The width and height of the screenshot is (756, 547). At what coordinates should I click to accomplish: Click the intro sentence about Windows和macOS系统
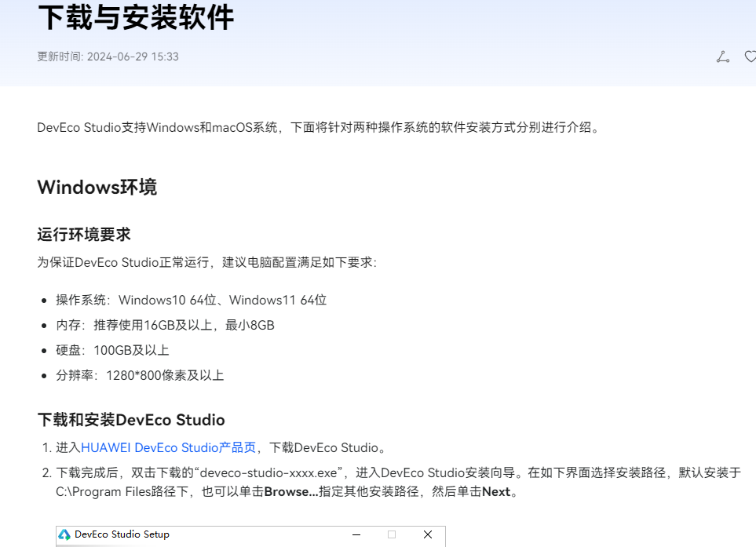point(320,128)
